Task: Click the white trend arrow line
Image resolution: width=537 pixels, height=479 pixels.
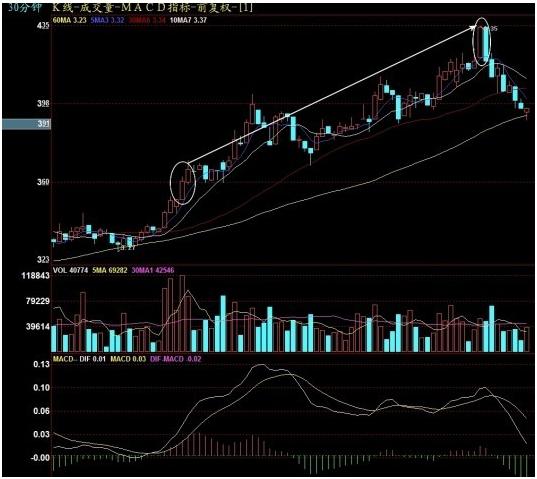Action: [332, 95]
